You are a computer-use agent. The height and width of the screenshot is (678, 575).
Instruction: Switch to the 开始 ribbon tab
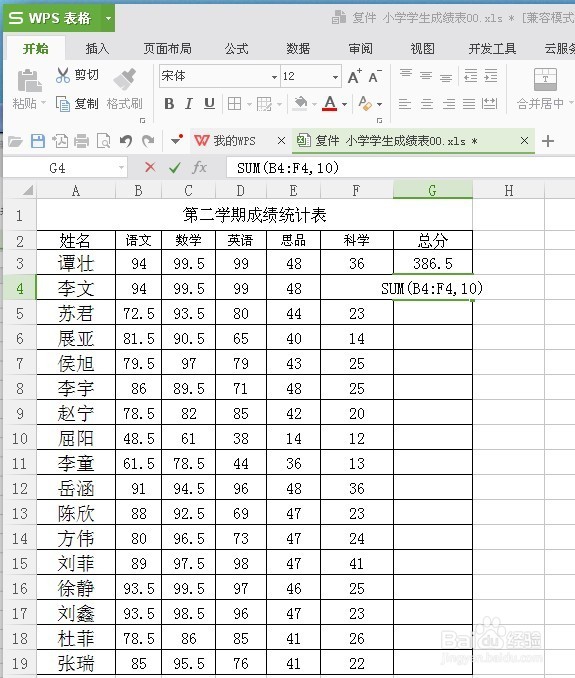35,48
